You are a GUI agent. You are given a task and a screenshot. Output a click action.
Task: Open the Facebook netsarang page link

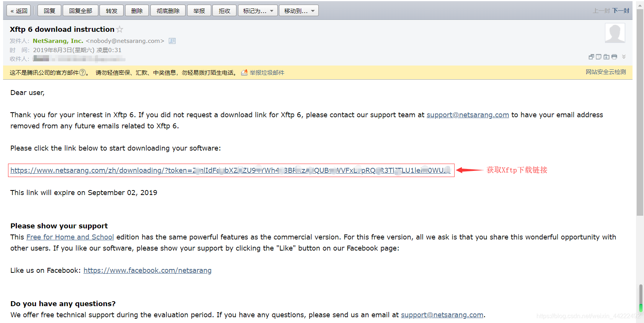point(147,271)
